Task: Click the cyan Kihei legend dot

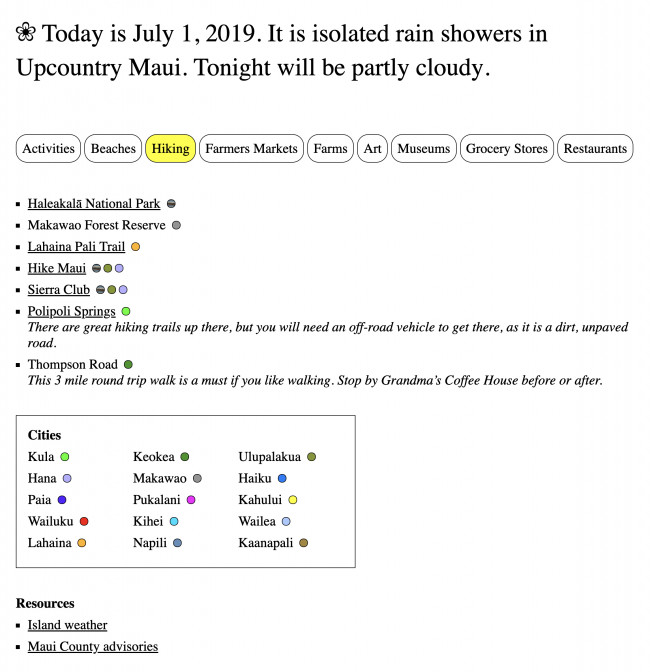Action: point(174,522)
